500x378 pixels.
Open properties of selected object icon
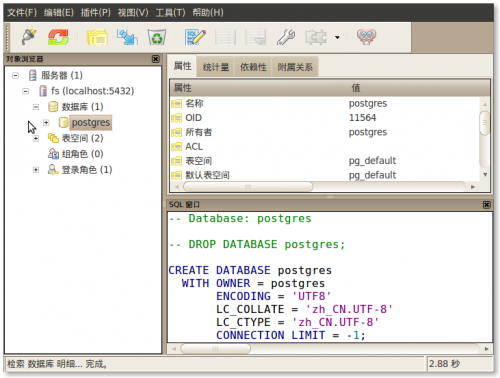pyautogui.click(x=97, y=37)
